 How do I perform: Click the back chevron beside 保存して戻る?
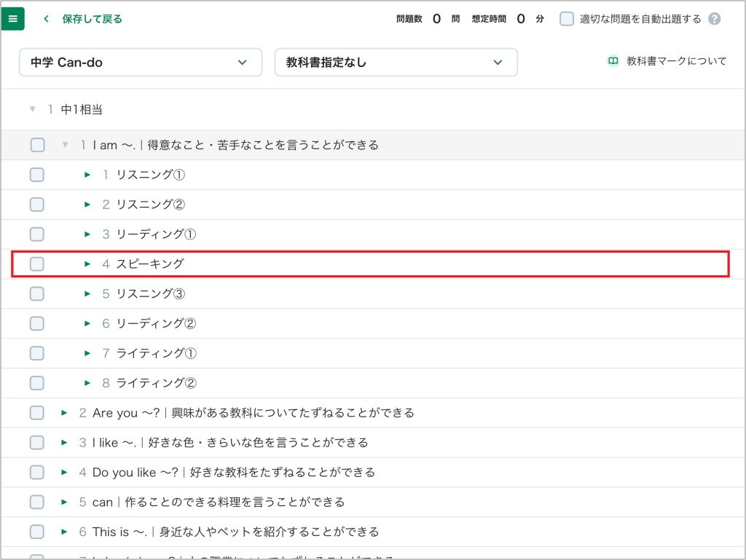click(x=46, y=19)
